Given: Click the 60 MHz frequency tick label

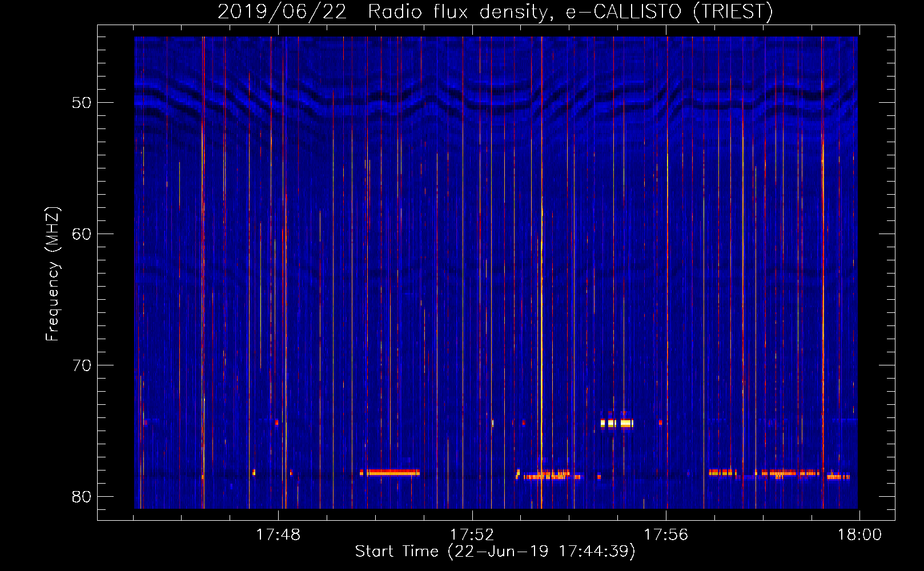Looking at the screenshot, I should click(x=82, y=234).
